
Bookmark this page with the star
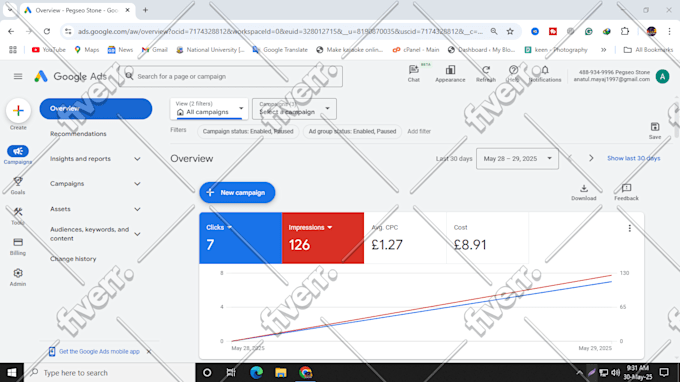coord(510,31)
